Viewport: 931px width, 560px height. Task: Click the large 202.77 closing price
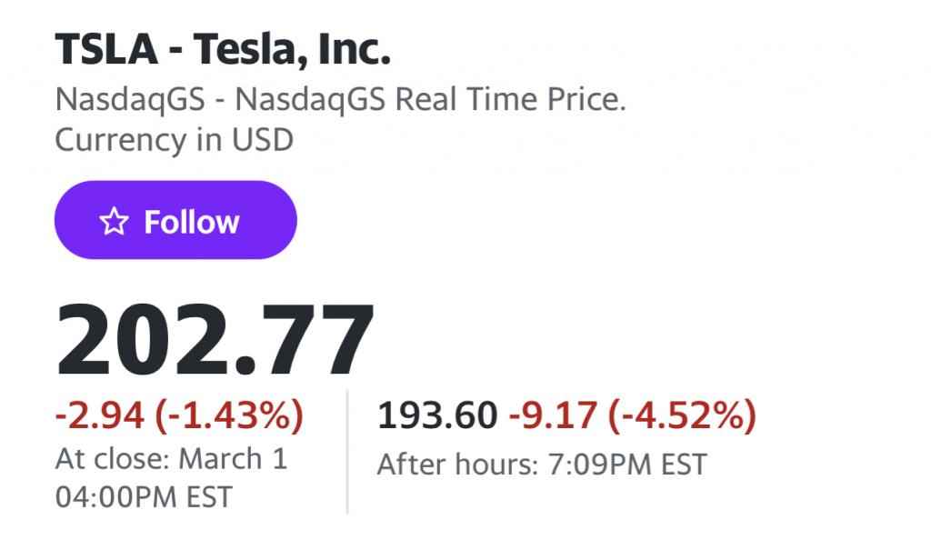[x=215, y=341]
